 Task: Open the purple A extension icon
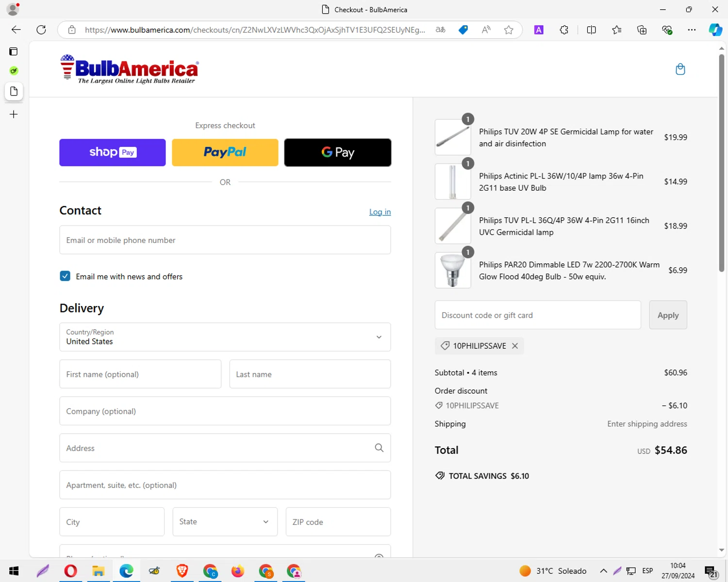pos(539,30)
